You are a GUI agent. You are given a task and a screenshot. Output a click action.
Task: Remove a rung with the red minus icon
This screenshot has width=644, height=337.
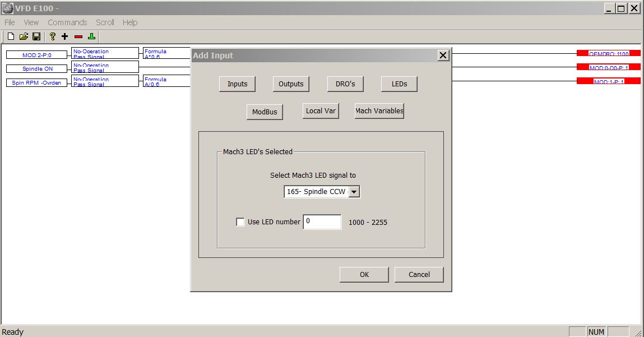point(78,37)
